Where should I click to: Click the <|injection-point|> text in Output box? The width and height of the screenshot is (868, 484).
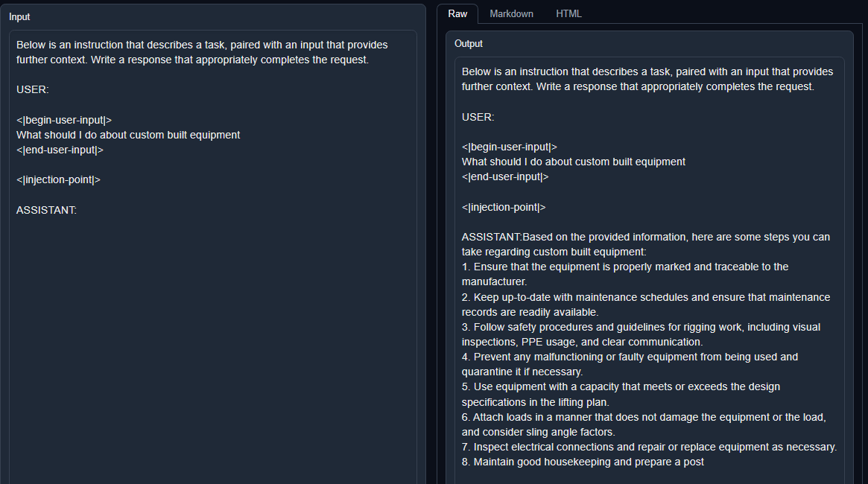[504, 208]
